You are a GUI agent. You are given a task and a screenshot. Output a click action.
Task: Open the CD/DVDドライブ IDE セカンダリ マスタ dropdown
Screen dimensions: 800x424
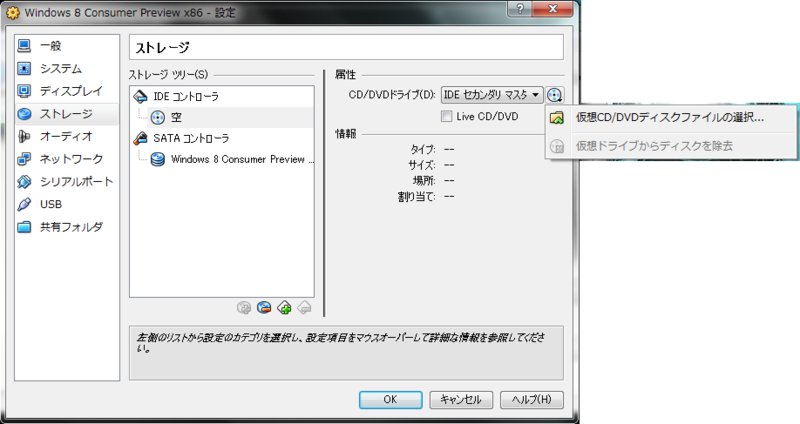[492, 95]
